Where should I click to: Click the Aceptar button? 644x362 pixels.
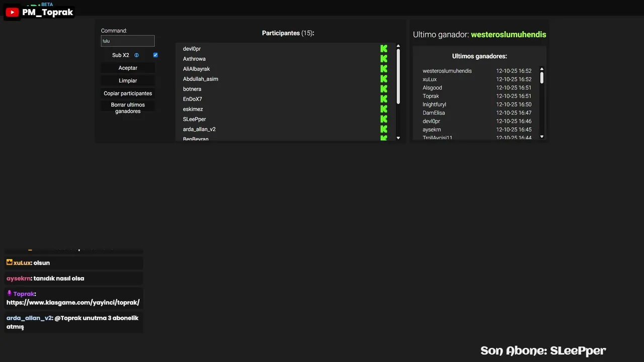point(128,68)
